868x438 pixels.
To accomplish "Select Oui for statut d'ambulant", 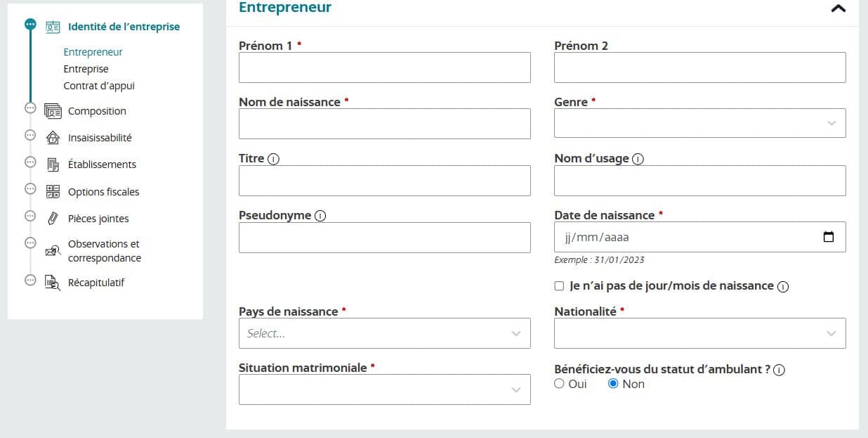I will pos(559,383).
